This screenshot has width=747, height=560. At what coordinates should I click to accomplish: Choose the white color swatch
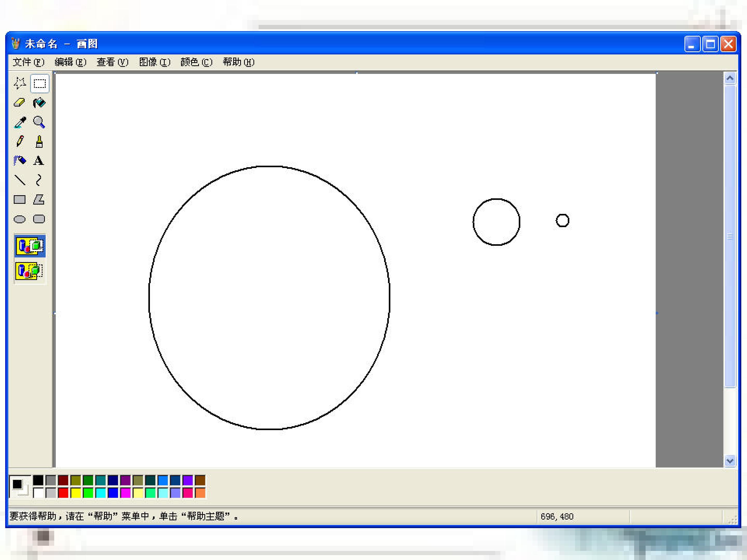pyautogui.click(x=38, y=493)
